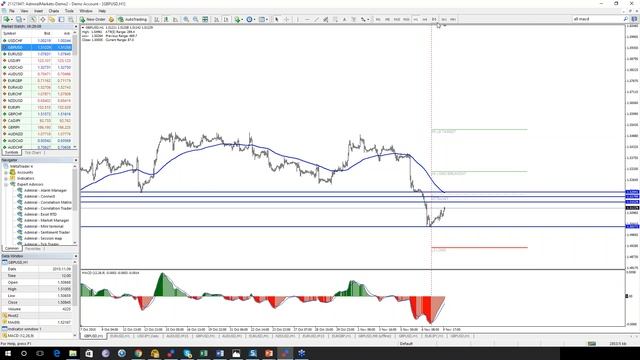This screenshot has height=360, width=640.
Task: Select Admiral - Excel RTD expert advisor
Action: point(40,214)
